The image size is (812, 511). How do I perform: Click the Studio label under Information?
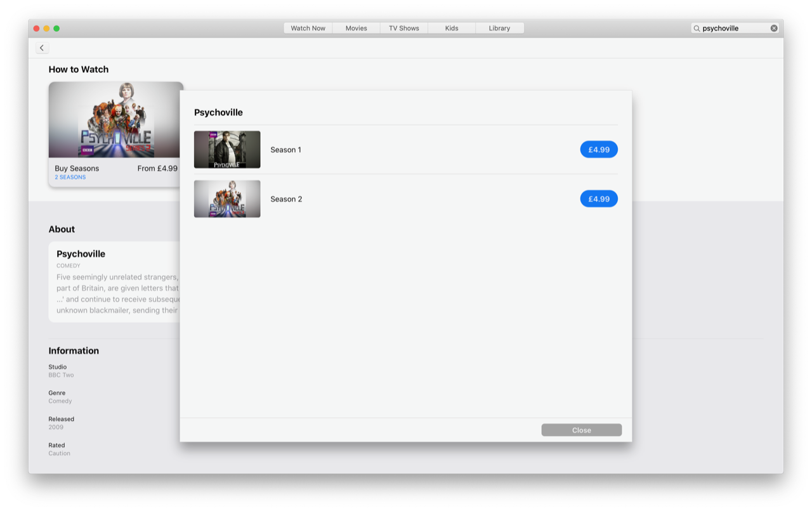click(x=58, y=367)
